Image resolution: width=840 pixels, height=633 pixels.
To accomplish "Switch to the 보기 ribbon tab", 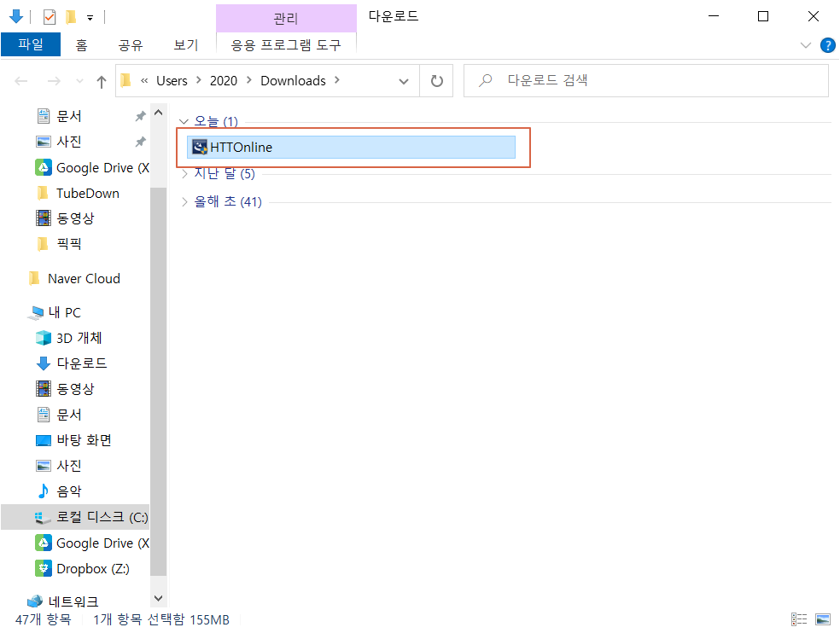I will tap(186, 45).
